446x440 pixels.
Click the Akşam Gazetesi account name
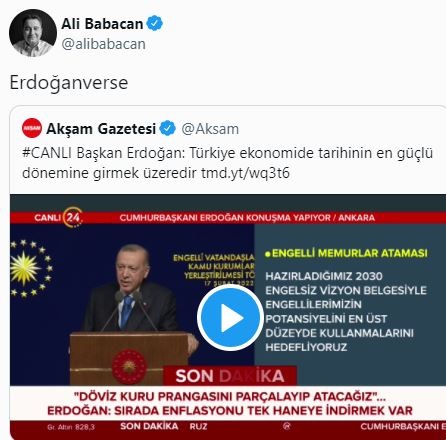coord(101,129)
